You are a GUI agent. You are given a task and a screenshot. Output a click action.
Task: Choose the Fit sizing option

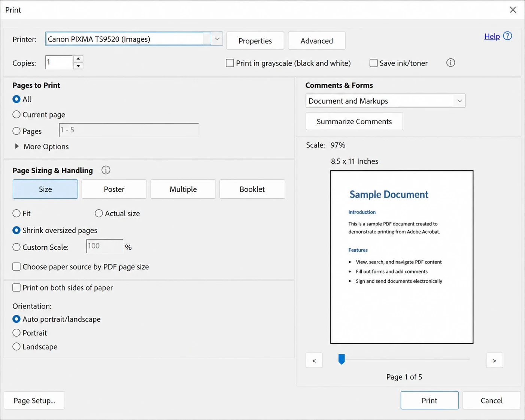click(16, 213)
